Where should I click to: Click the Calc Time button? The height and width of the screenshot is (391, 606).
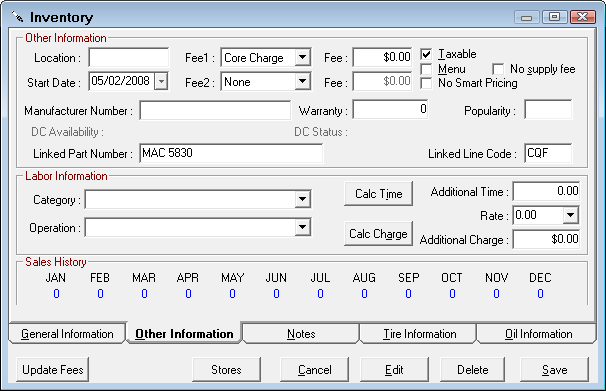pos(378,194)
